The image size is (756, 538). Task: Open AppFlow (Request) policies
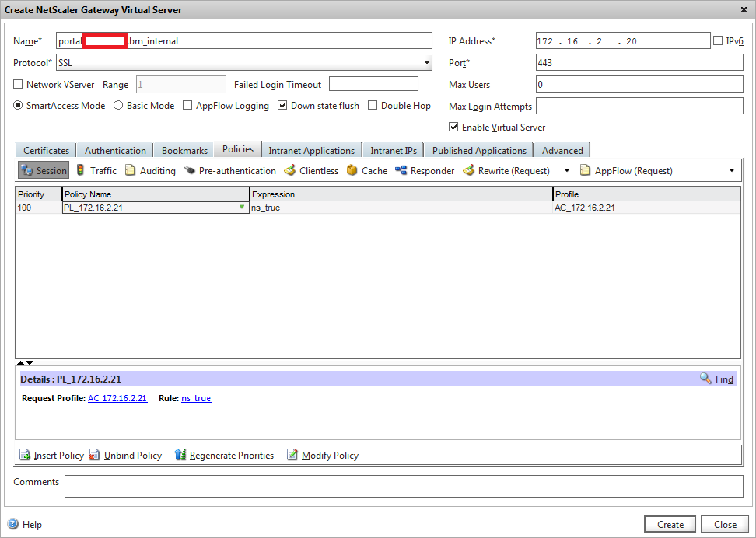[x=626, y=171]
